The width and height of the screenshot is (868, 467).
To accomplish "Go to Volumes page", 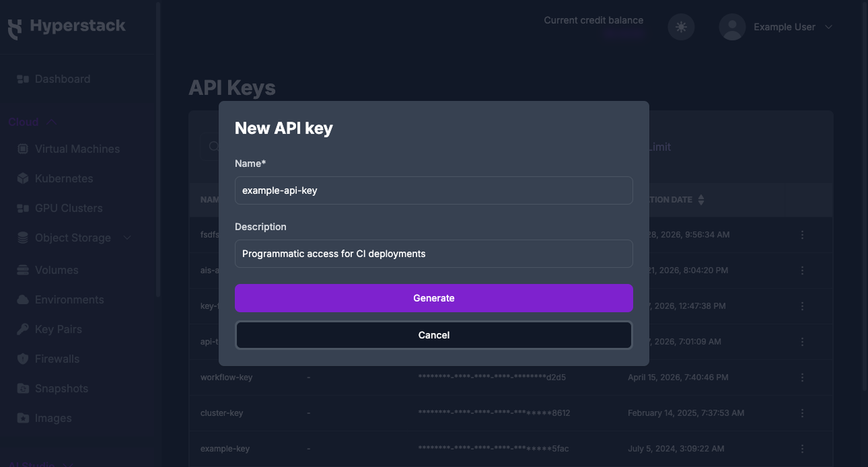I will [x=57, y=270].
